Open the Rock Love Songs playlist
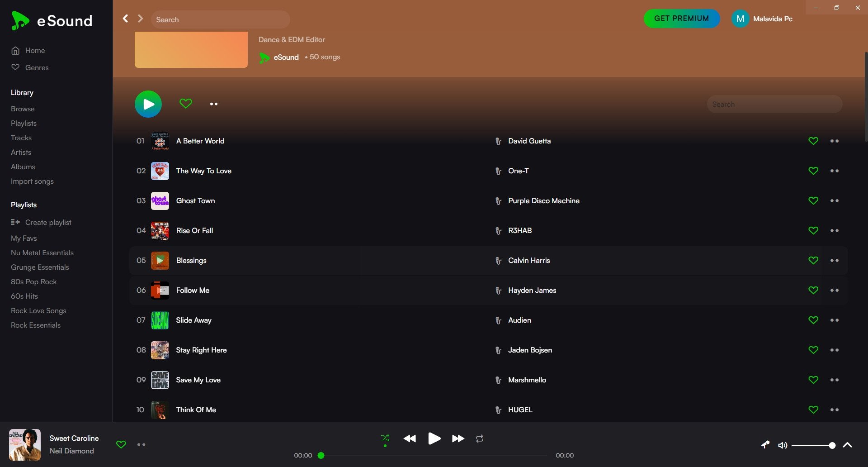 pos(38,310)
